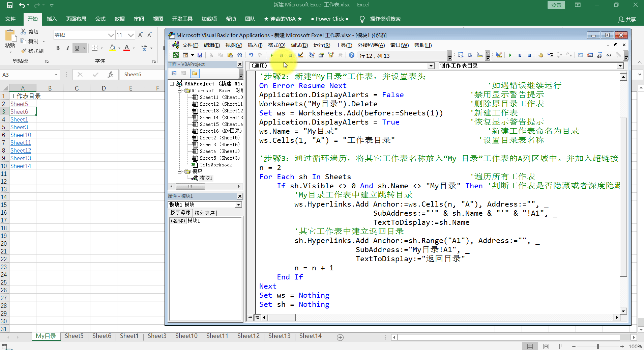Open the Object Browser toolbar icon

click(331, 55)
